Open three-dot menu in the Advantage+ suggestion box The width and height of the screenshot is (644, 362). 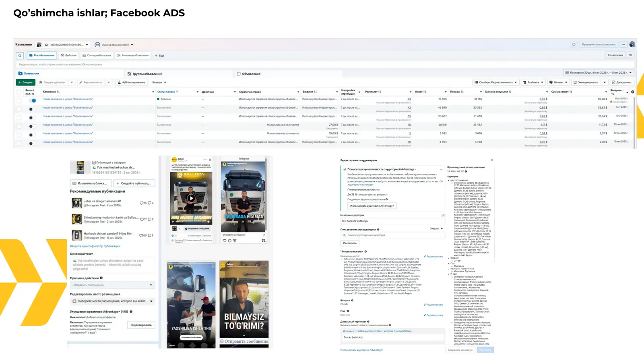[x=441, y=169]
